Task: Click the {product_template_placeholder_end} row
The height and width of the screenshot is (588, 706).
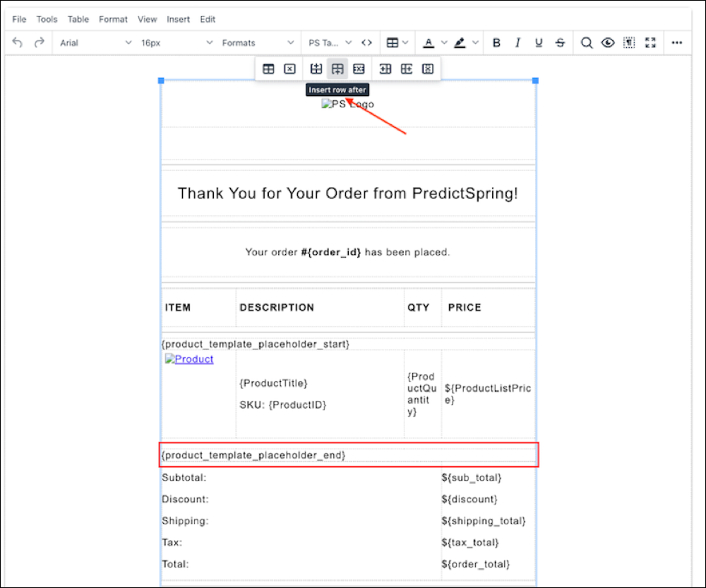Action: (x=349, y=455)
